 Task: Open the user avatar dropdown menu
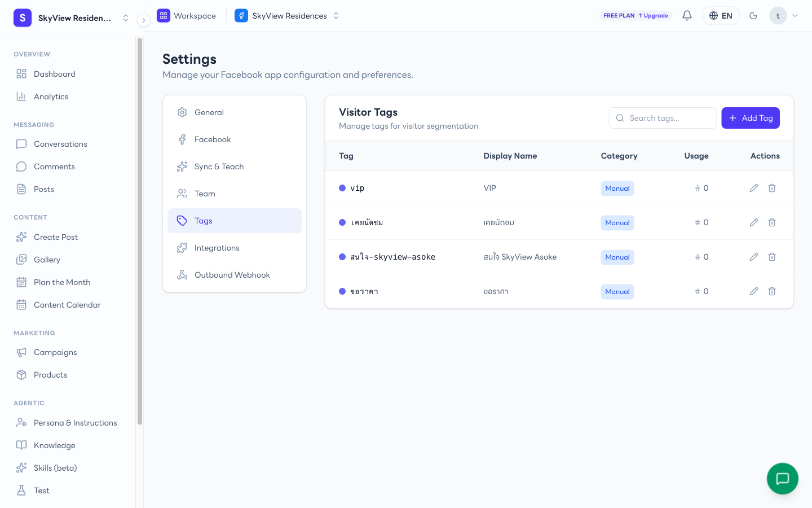click(x=784, y=16)
